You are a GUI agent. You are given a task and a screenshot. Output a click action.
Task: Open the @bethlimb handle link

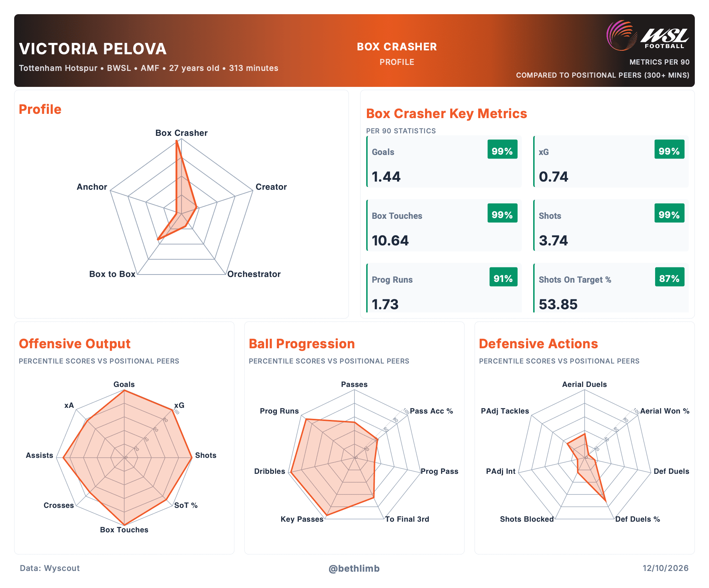(x=354, y=568)
